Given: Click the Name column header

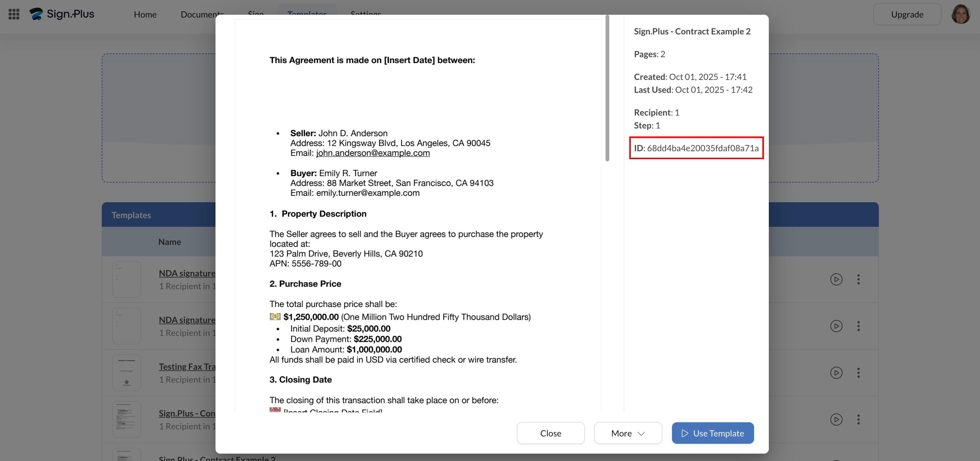Looking at the screenshot, I should pyautogui.click(x=170, y=242).
